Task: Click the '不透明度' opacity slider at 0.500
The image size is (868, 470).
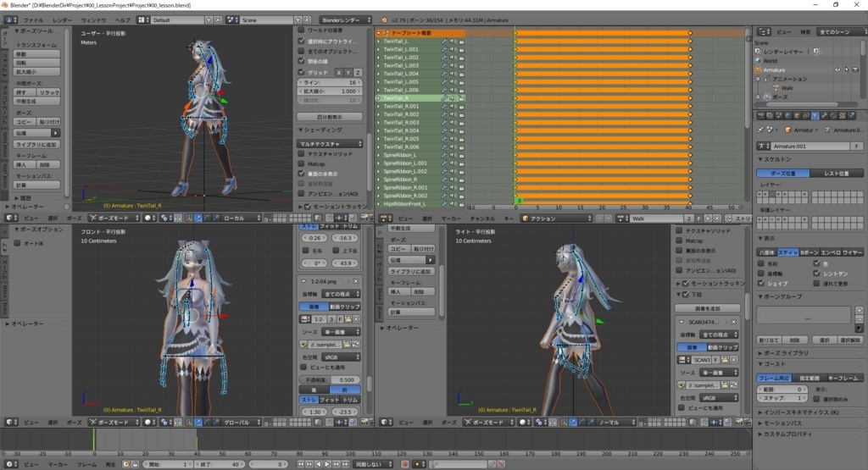Action: tap(330, 379)
